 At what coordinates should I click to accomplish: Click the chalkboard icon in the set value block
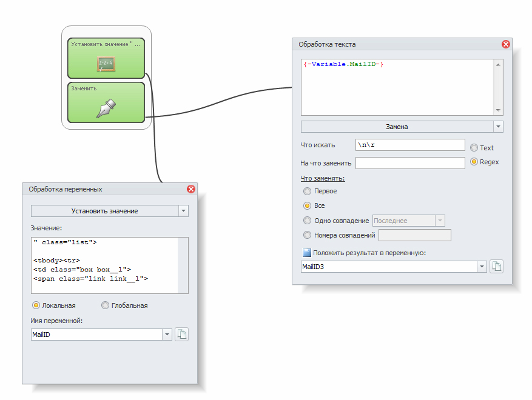tap(106, 64)
